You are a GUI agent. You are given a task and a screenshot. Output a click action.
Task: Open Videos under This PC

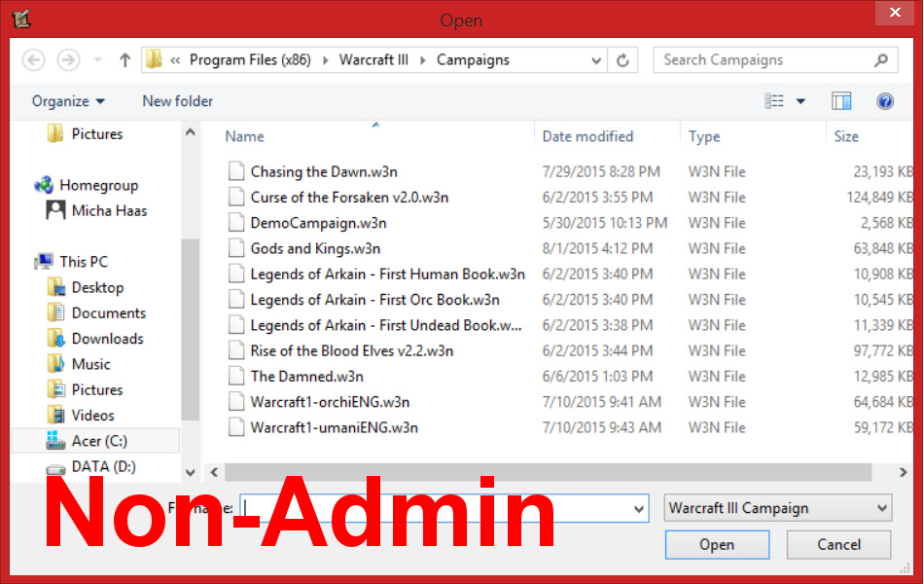(92, 416)
